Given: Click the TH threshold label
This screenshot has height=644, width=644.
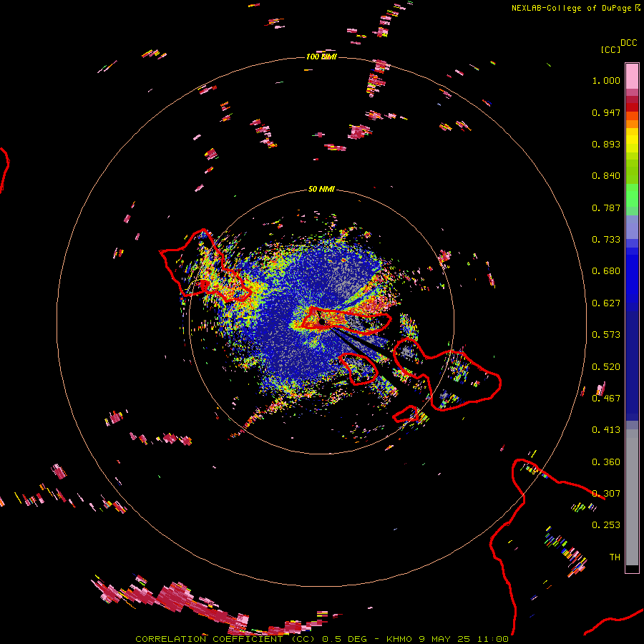Looking at the screenshot, I should pyautogui.click(x=615, y=557).
